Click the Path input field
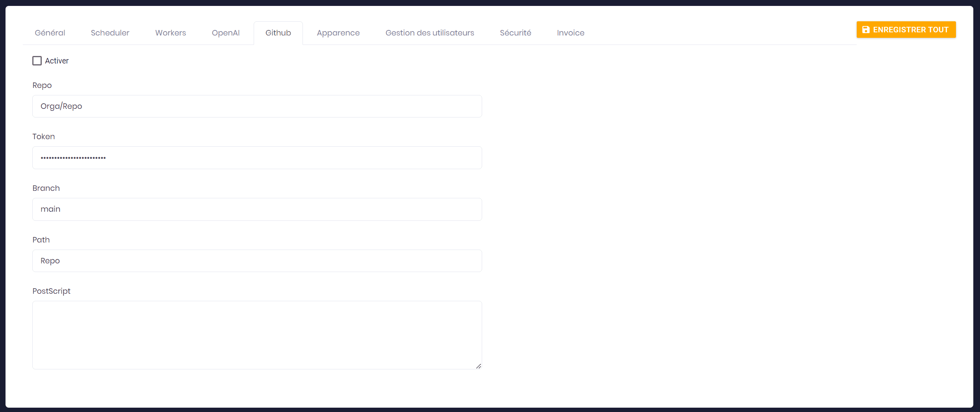The width and height of the screenshot is (980, 412). [257, 261]
